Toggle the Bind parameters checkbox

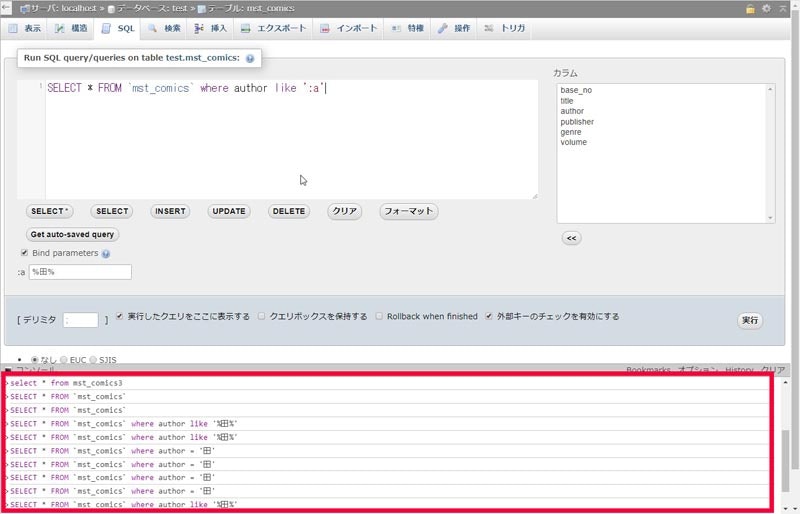coord(24,253)
